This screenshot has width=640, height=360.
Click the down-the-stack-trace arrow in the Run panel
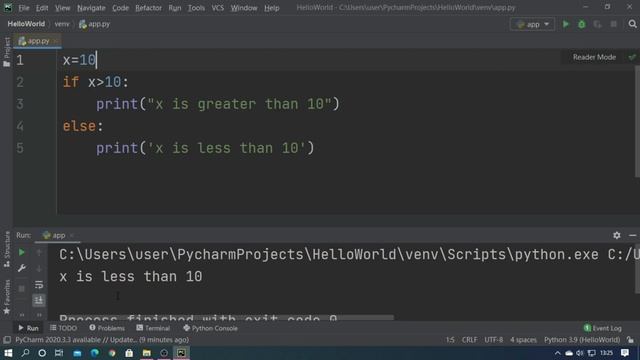point(39,268)
